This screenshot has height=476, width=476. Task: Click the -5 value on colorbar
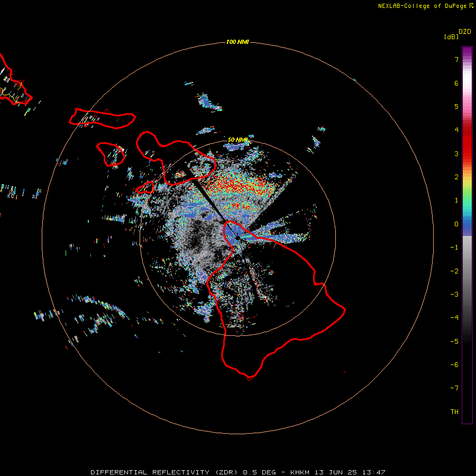pos(454,342)
